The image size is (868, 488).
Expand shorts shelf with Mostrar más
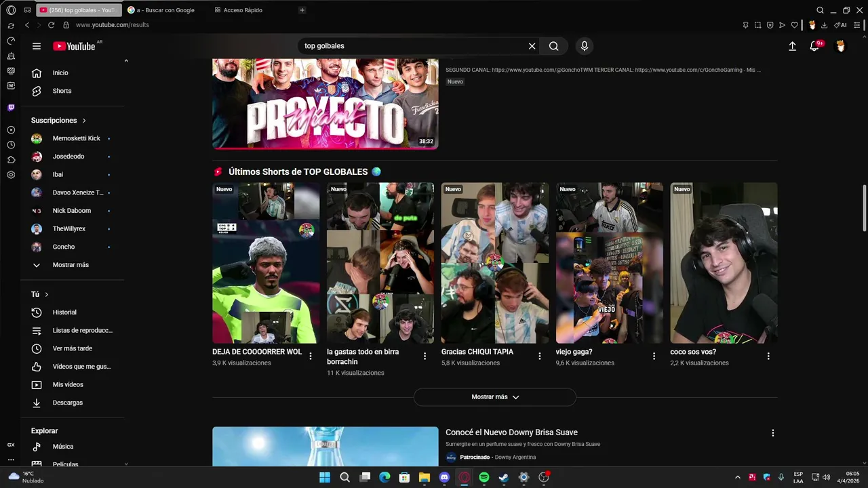click(x=495, y=397)
